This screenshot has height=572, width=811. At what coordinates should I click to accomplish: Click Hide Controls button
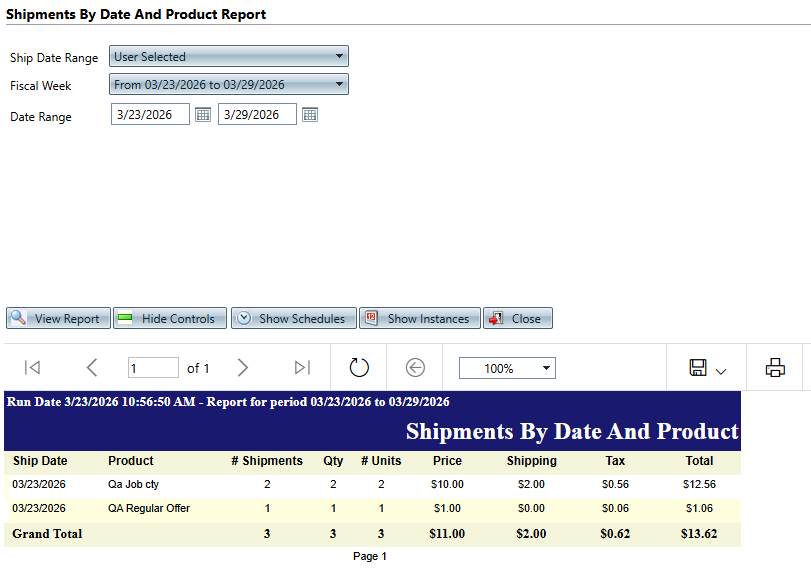[x=170, y=318]
